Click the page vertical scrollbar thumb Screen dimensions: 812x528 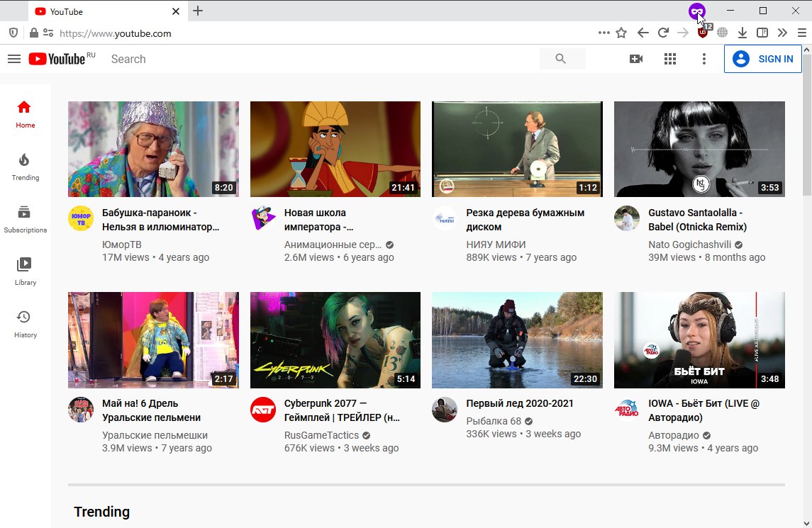807,124
